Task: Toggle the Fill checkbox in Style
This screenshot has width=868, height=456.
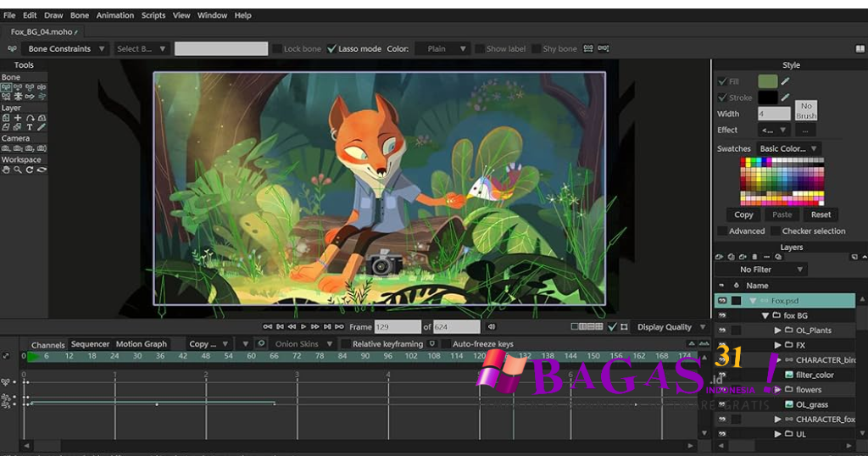Action: [722, 81]
